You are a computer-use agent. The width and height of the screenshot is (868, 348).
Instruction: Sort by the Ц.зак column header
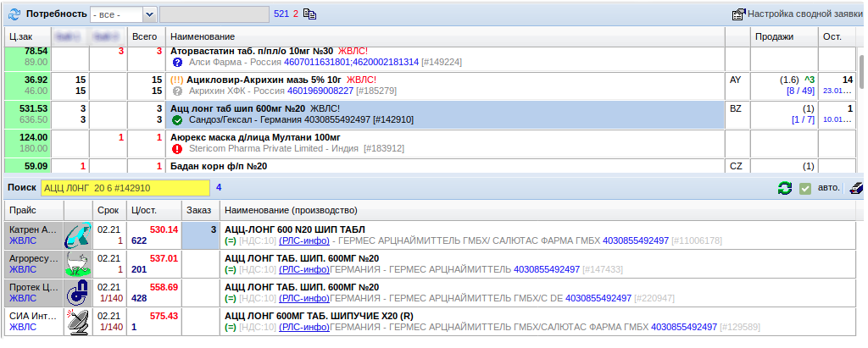click(x=28, y=36)
